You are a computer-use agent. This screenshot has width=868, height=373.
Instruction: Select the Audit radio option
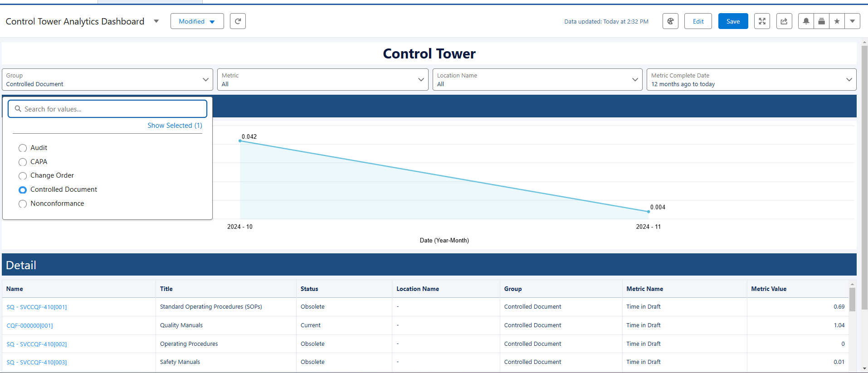pos(23,148)
